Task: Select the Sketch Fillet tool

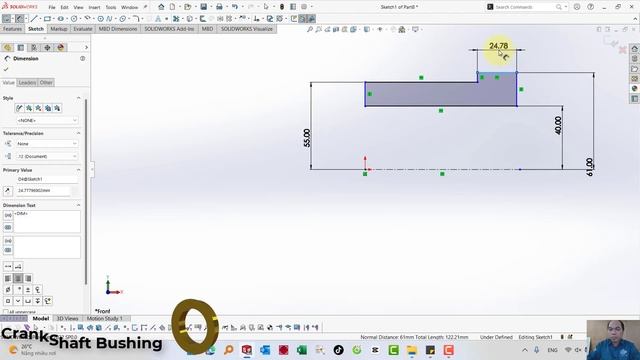Action: click(x=136, y=19)
